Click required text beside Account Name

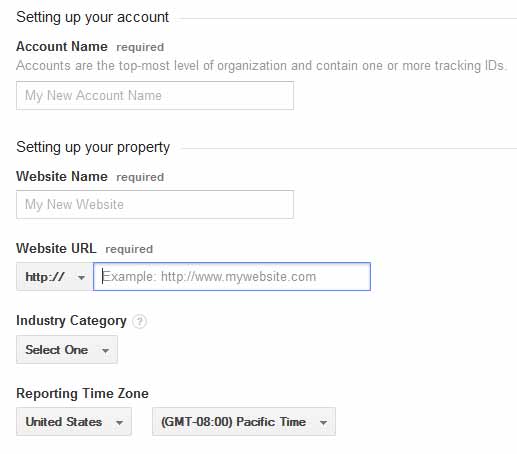click(x=140, y=47)
